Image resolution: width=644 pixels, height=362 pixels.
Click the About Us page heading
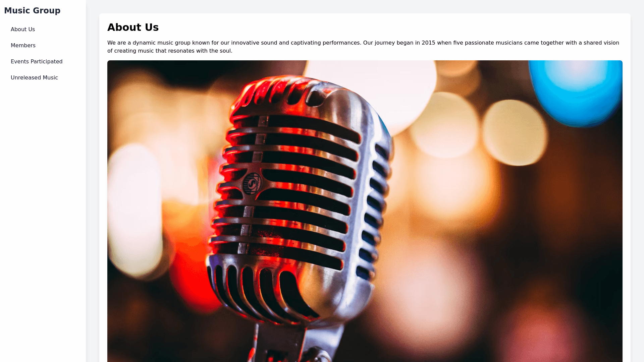click(133, 27)
